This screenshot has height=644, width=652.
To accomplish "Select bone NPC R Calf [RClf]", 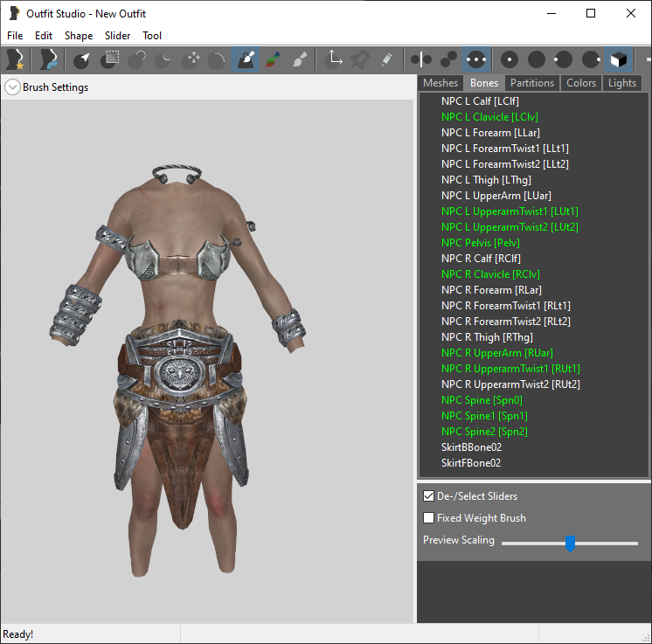I will point(481,259).
